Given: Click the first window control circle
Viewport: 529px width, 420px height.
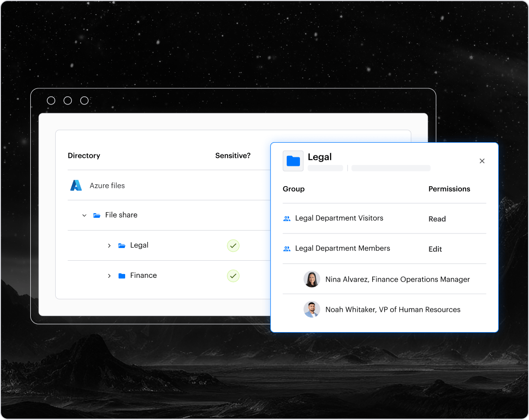Looking at the screenshot, I should click(51, 101).
